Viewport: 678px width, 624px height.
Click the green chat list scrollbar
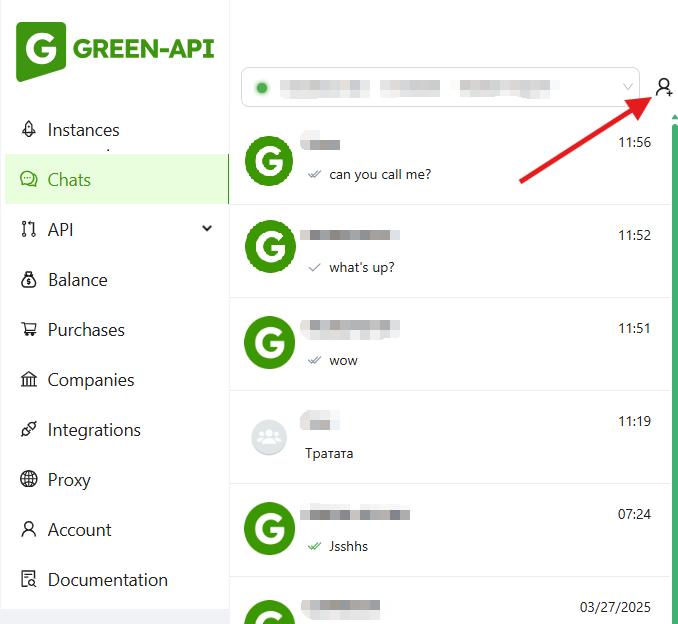(674, 370)
